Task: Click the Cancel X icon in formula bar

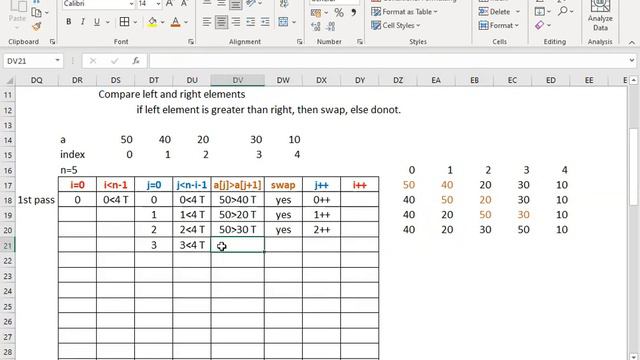Action: coord(93,61)
